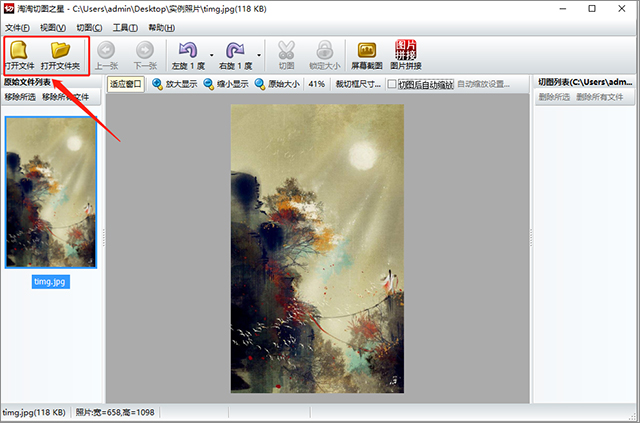Click the 41% zoom value
This screenshot has height=423, width=640.
point(317,84)
